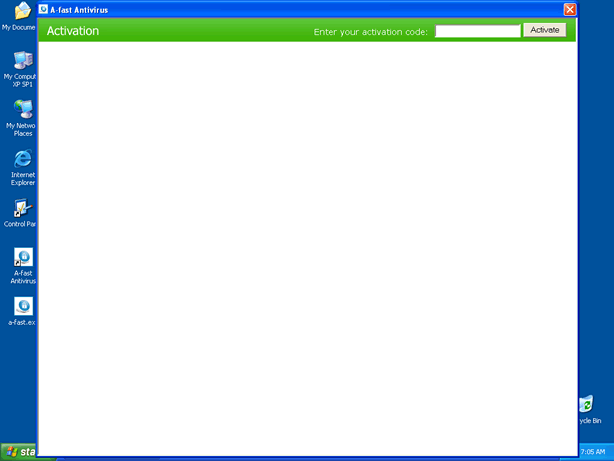Click the Activation heading text
614x461 pixels.
point(73,31)
